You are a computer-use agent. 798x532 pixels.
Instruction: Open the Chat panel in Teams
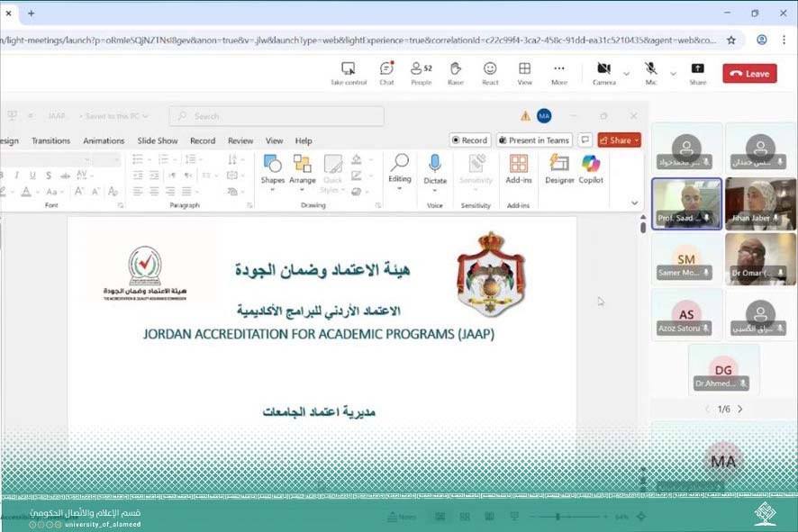(386, 72)
